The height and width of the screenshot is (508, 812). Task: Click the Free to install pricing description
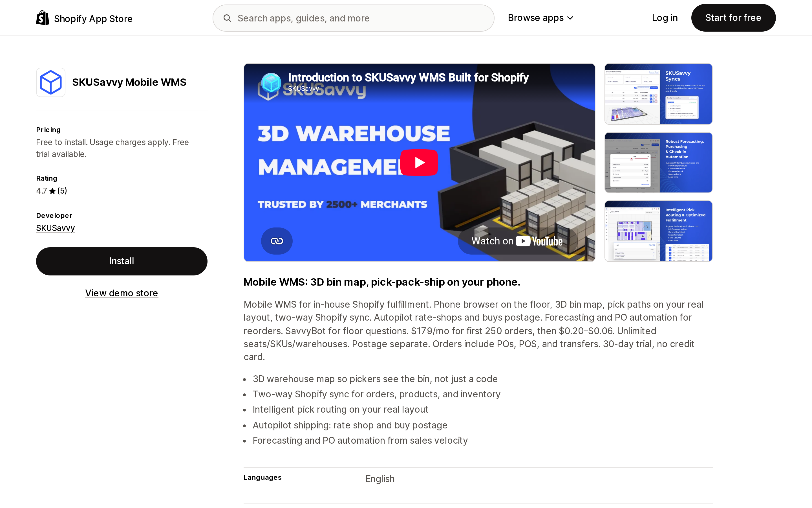click(x=112, y=148)
